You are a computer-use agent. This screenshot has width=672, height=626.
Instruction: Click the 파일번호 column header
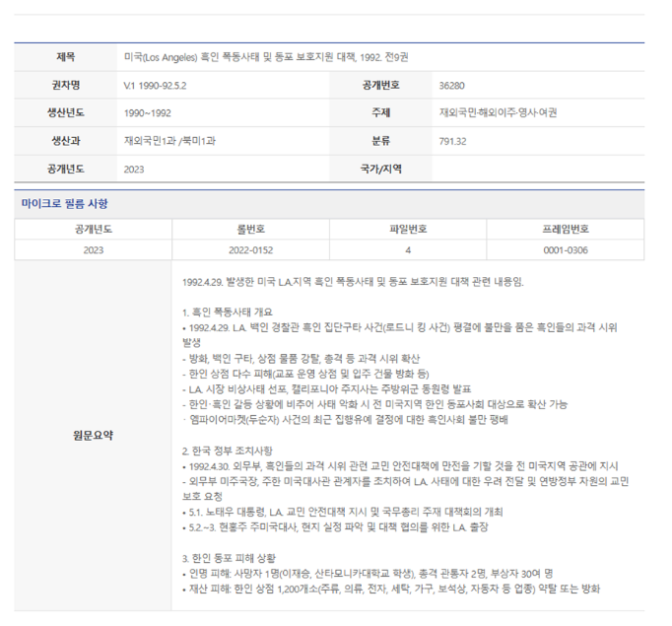click(x=408, y=230)
